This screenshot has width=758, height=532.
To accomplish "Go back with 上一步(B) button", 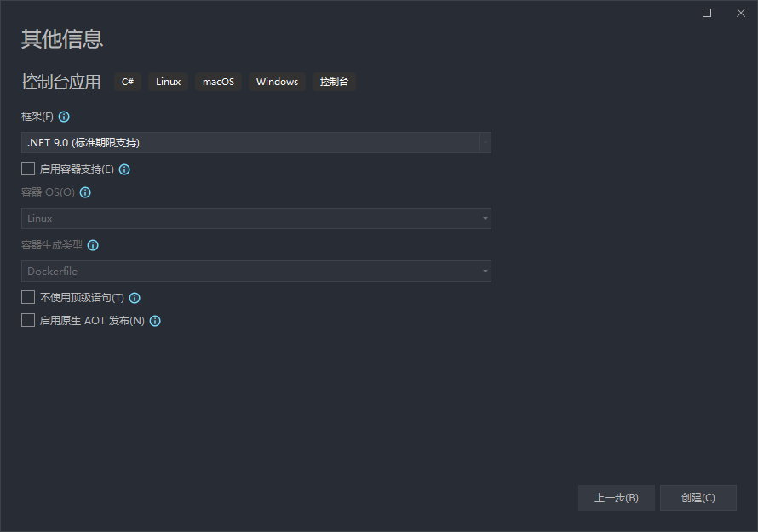I will coord(617,498).
